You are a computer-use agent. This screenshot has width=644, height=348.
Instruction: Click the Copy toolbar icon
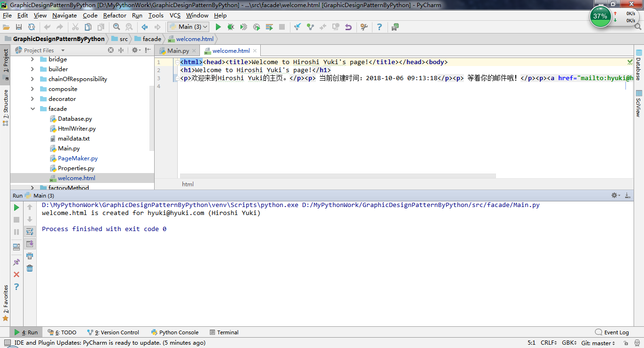[88, 27]
